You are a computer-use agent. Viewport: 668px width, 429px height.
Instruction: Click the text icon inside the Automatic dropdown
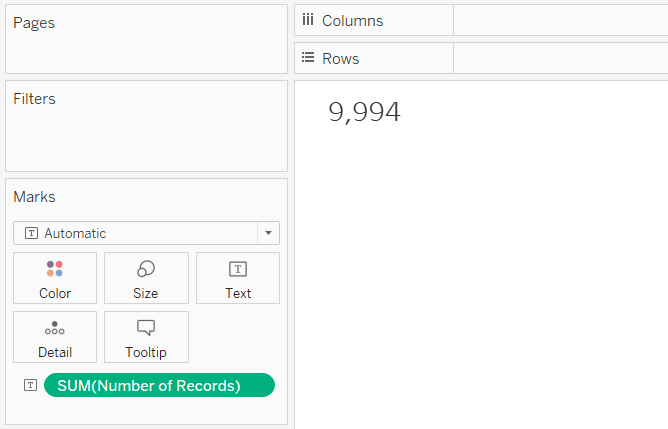click(x=31, y=233)
